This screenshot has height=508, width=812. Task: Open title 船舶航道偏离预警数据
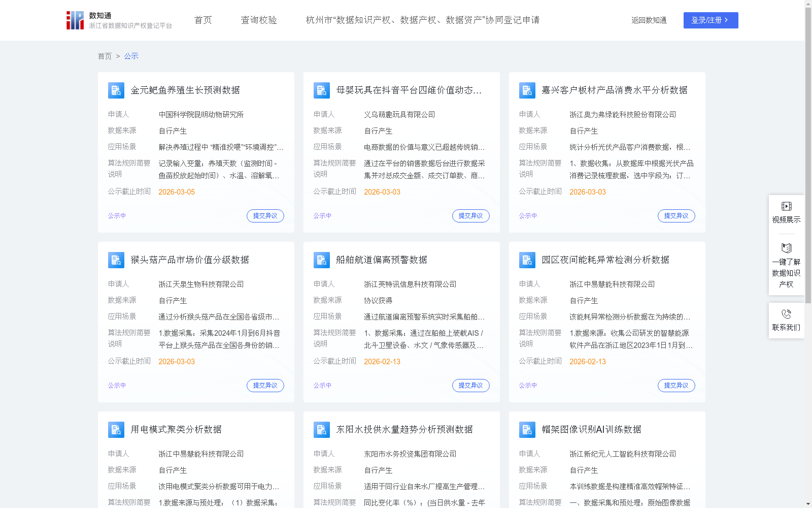point(382,260)
